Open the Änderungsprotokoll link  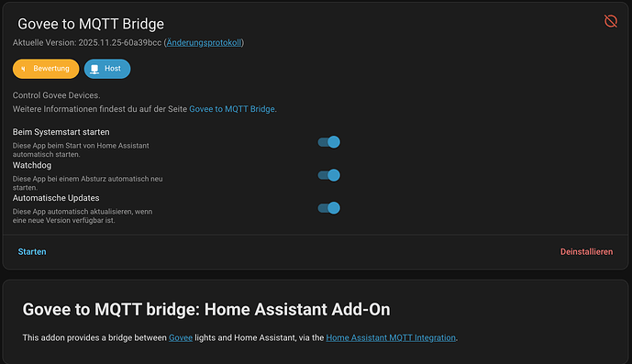[x=204, y=43]
